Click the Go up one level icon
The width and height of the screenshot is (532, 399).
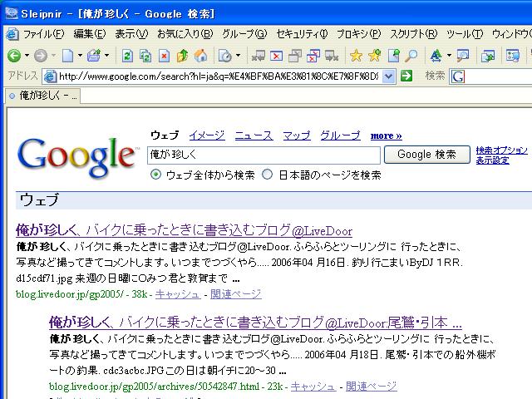click(x=182, y=56)
